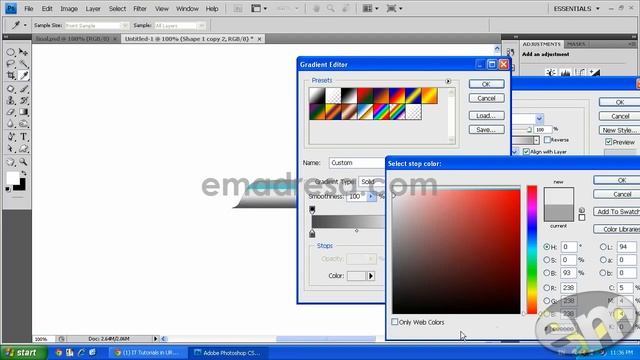The height and width of the screenshot is (360, 640).
Task: Open the Layer Style gradient picker dropdown arrow
Action: click(536, 140)
